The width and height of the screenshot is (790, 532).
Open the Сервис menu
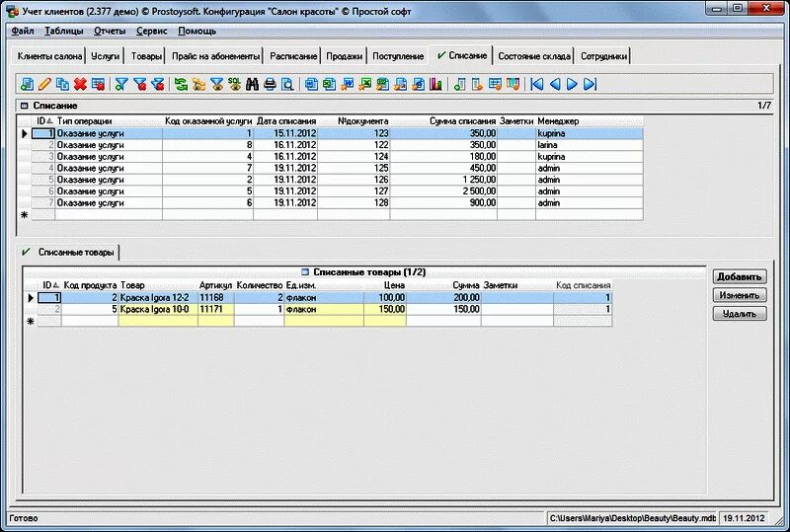[x=152, y=31]
